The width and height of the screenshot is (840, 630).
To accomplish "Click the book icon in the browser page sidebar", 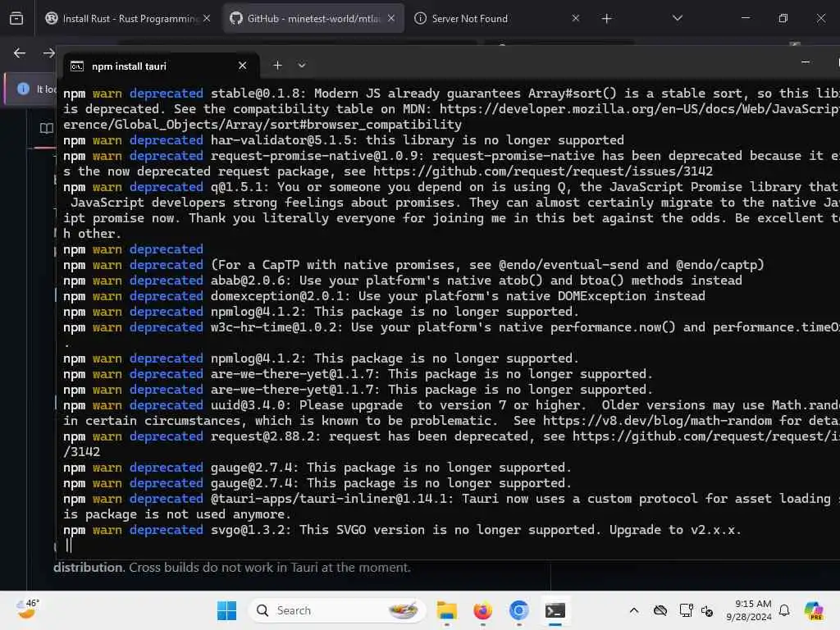I will pos(47,128).
